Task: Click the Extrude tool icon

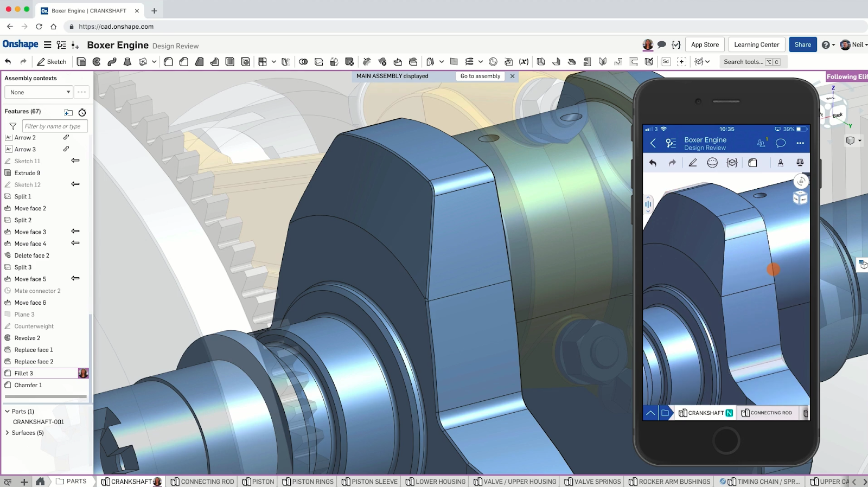Action: (x=81, y=62)
